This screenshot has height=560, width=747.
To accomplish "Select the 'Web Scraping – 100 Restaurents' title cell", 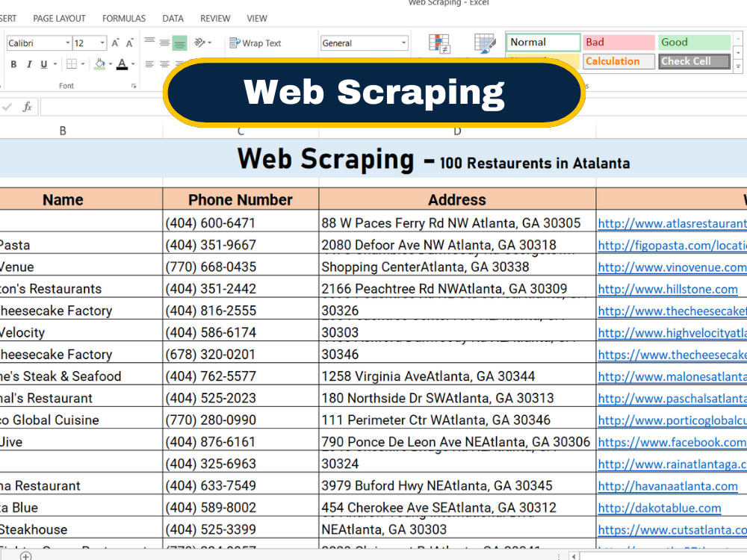I will [x=373, y=159].
